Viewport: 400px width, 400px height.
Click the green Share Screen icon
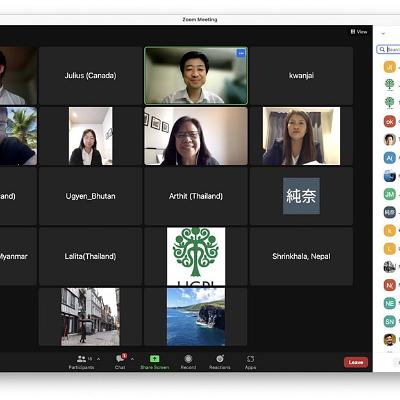[x=154, y=359]
